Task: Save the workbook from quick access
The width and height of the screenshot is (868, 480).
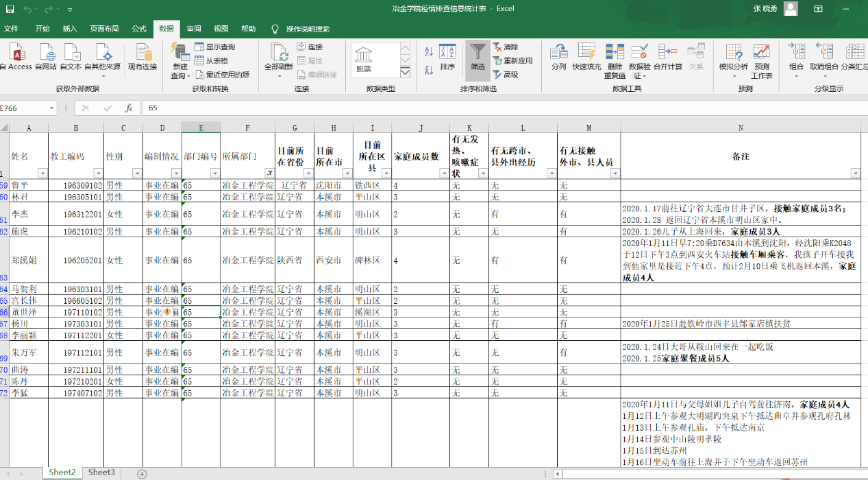Action: (x=8, y=9)
